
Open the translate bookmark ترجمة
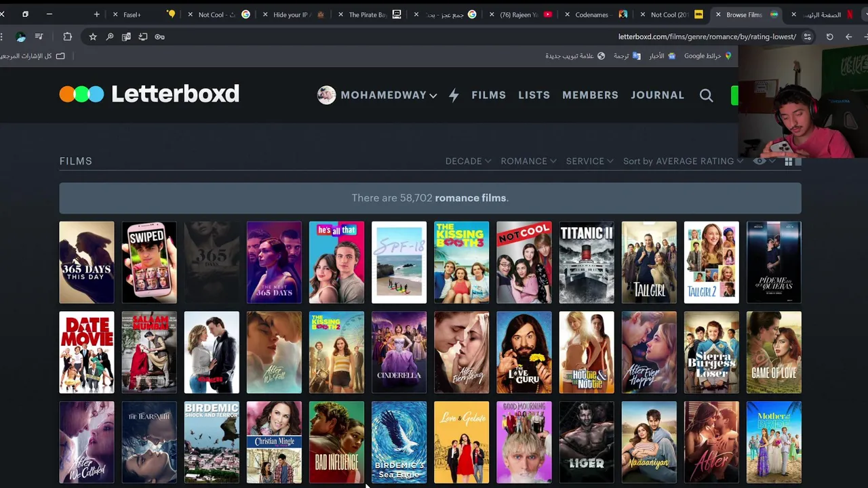tap(627, 56)
